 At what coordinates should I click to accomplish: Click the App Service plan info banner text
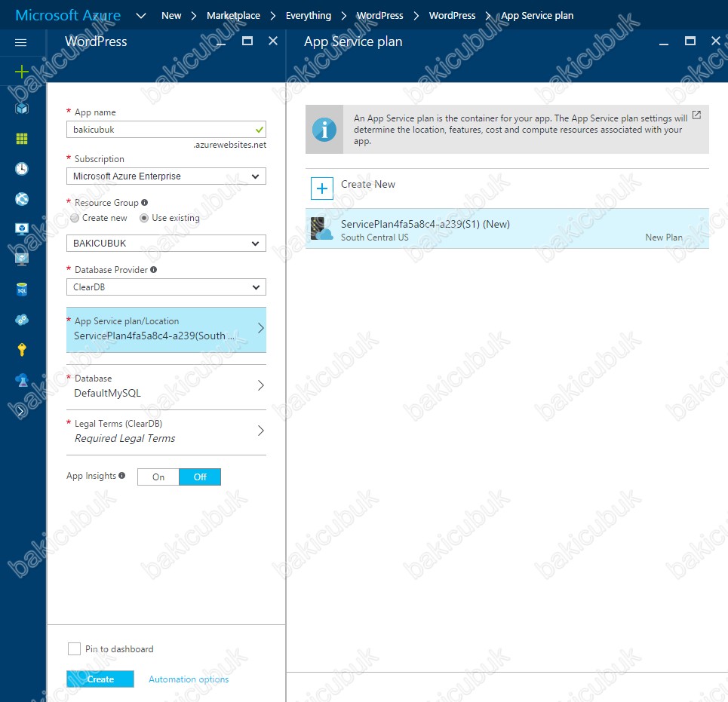click(x=521, y=130)
